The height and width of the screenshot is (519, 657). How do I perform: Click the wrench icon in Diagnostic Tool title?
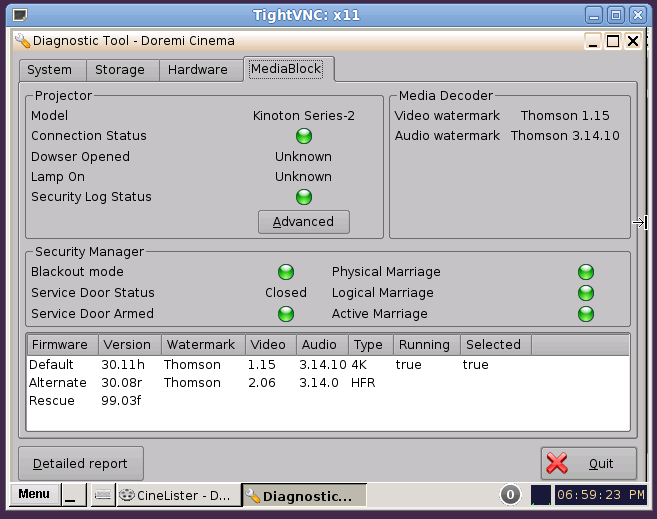(x=23, y=41)
